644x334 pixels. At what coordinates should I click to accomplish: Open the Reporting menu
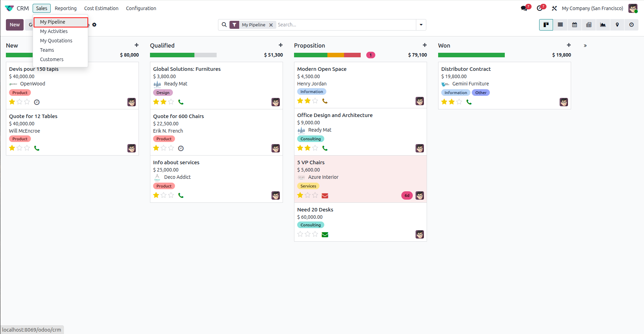click(66, 8)
